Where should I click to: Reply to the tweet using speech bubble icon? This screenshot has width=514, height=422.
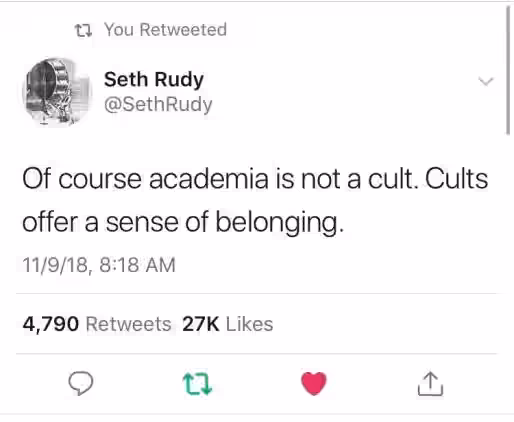point(80,383)
